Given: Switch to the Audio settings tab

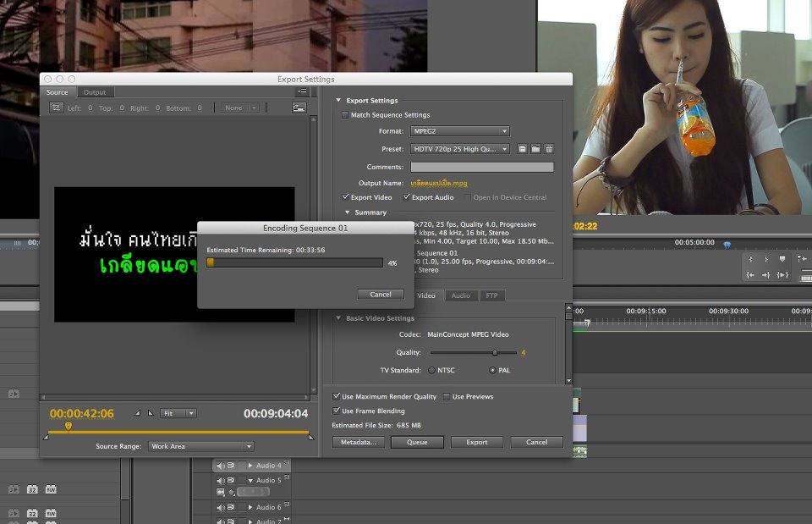Looking at the screenshot, I should 460,295.
